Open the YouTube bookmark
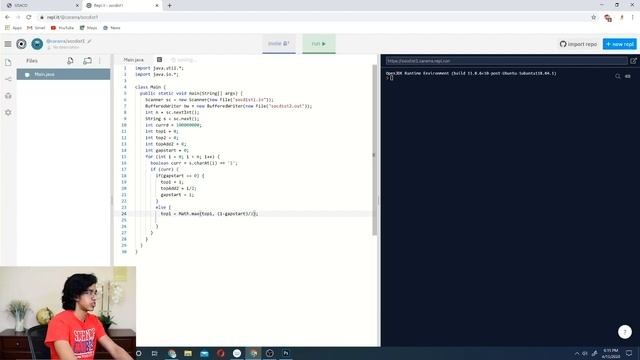 pyautogui.click(x=62, y=28)
